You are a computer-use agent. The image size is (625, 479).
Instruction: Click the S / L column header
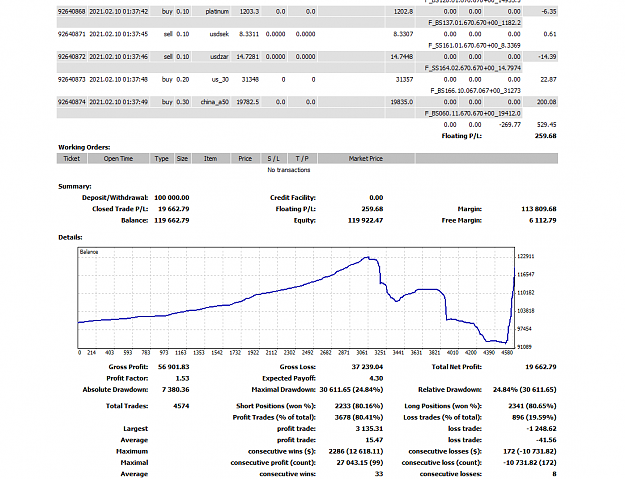[274, 159]
